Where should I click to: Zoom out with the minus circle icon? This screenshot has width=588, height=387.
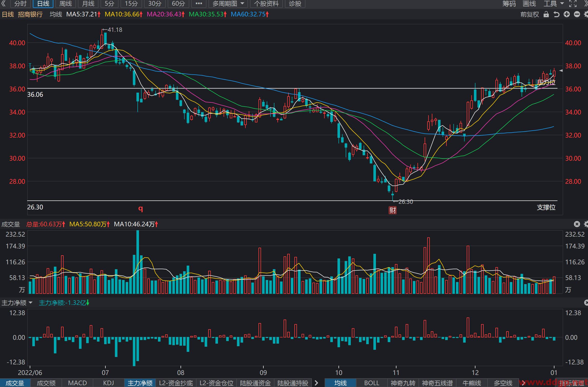pyautogui.click(x=577, y=14)
